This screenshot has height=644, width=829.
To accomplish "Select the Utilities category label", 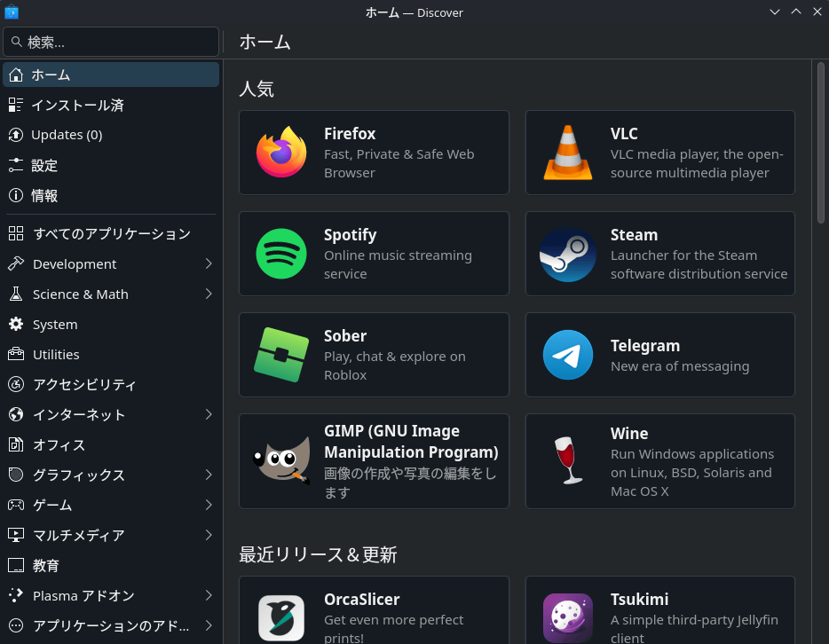I will pos(56,355).
